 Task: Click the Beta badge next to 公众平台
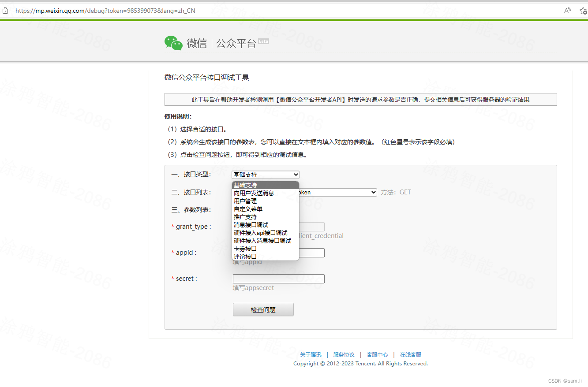click(263, 41)
